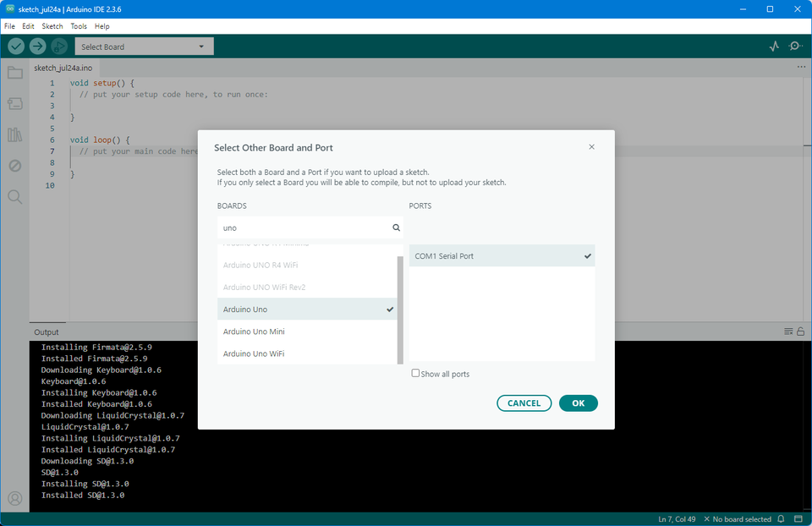Open the Sketchbook sidebar panel
This screenshot has height=526, width=812.
[x=14, y=72]
